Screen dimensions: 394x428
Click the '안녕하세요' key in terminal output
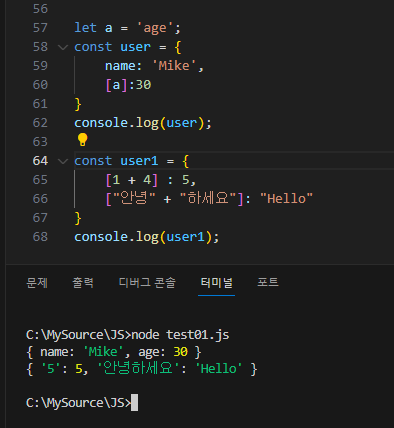138,369
